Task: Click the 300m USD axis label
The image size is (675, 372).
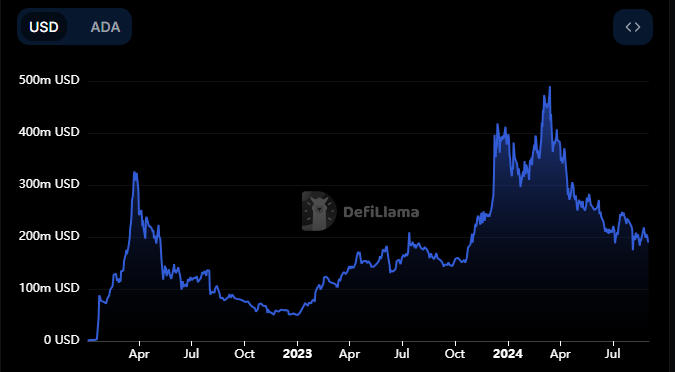Action: point(49,184)
